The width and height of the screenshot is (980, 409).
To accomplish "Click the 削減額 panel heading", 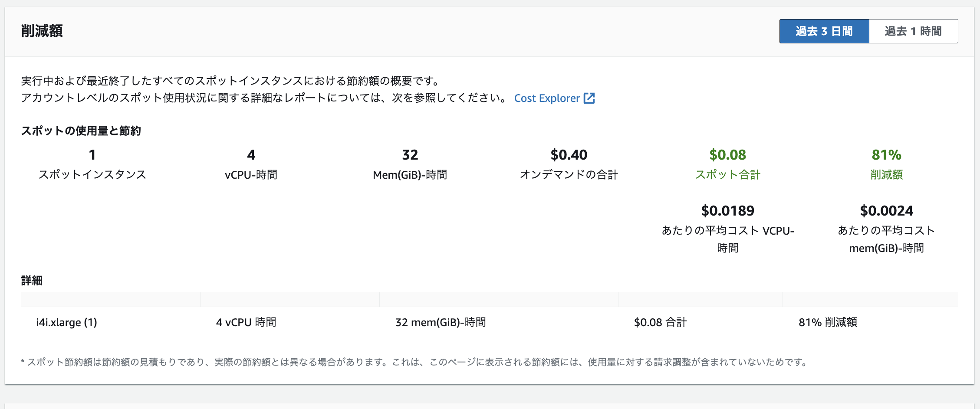I will 42,31.
